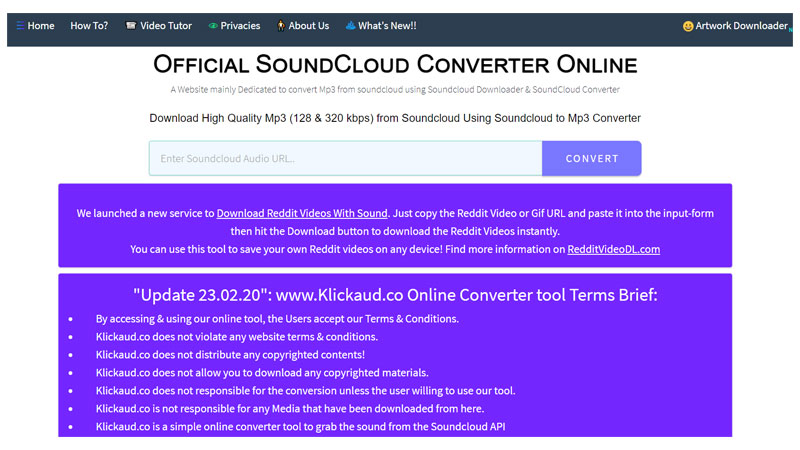Focus the Enter Soundcloud Audio URL field
Viewport: 800px width, 450px height.
point(345,158)
